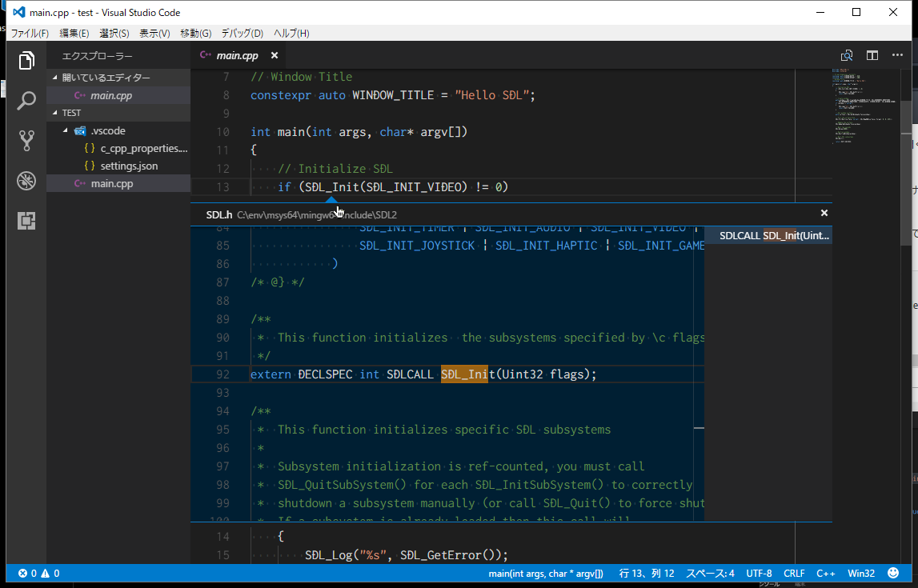Open the デバッグ(D) menu
Viewport: 918px width, 588px height.
(243, 34)
